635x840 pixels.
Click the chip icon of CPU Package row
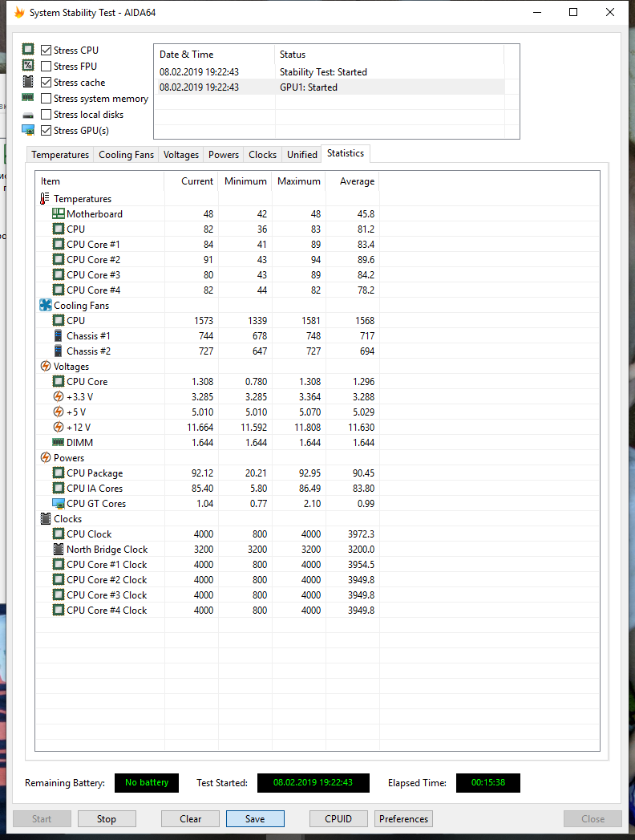pos(59,473)
